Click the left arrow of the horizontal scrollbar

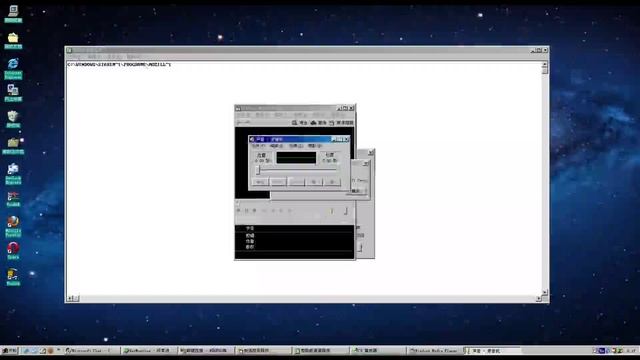70,298
